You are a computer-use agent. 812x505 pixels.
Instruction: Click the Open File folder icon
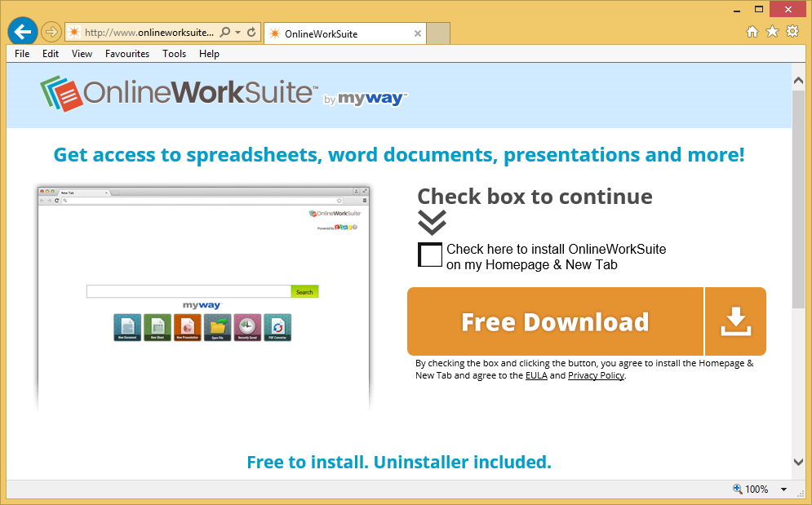[x=218, y=327]
